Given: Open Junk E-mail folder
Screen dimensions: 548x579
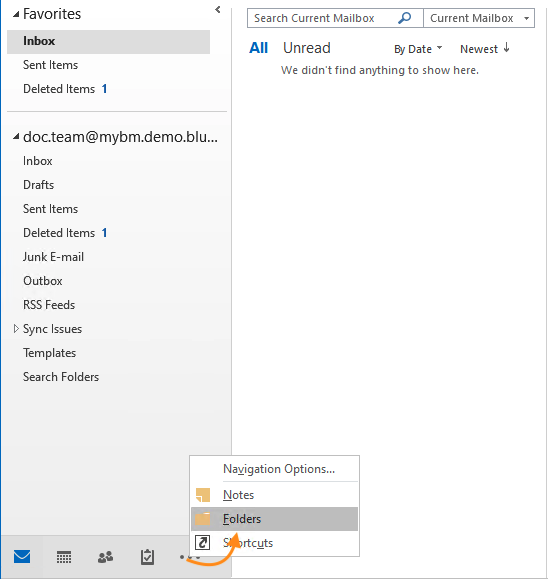Looking at the screenshot, I should click(x=54, y=257).
